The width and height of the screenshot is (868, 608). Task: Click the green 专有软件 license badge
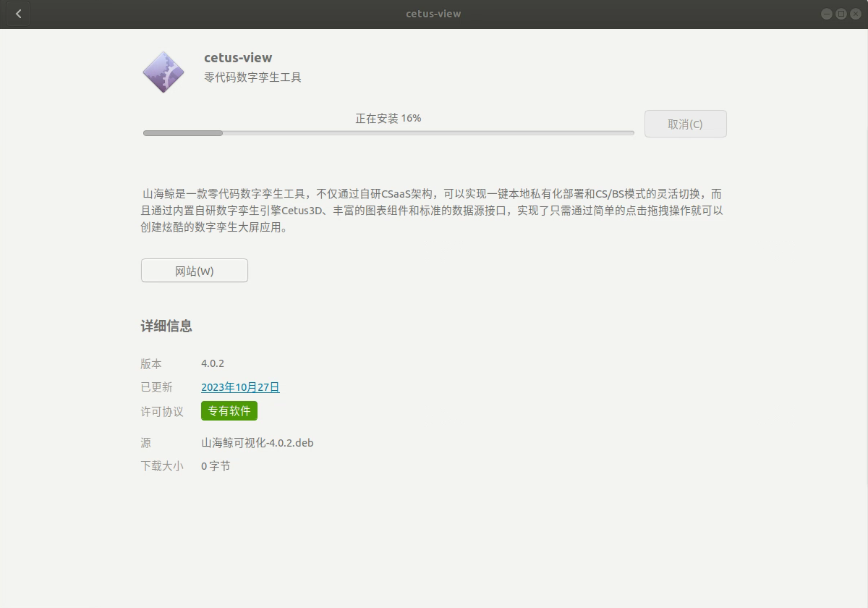[229, 411]
